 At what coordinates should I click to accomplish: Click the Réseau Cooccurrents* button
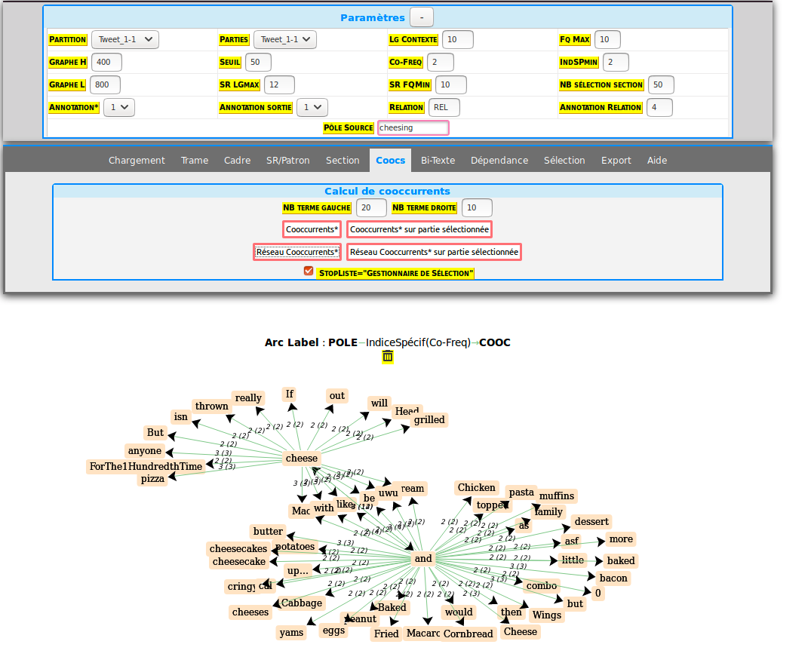[x=297, y=252]
